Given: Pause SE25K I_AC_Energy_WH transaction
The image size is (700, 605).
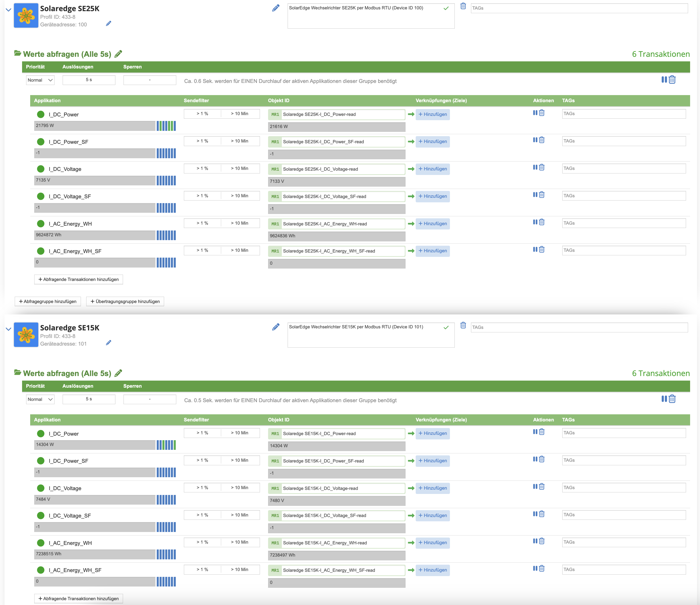Looking at the screenshot, I should click(535, 222).
